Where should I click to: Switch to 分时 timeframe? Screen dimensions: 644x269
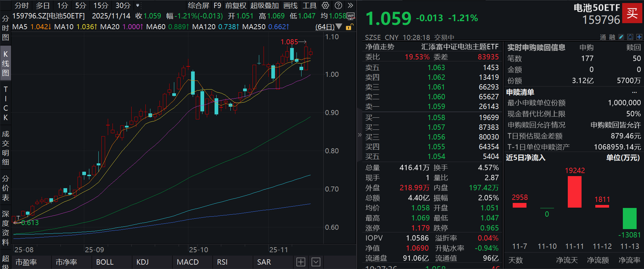click(x=22, y=5)
